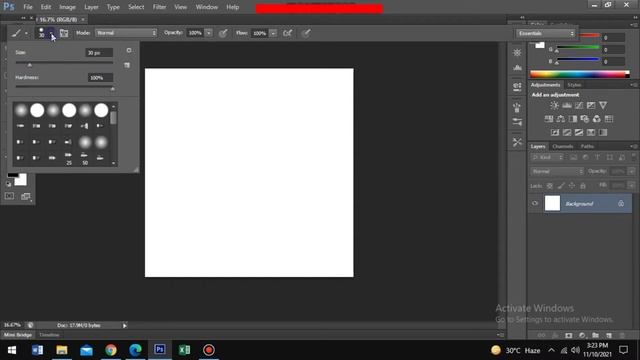Switch to the Styles tab
The image size is (640, 360).
(x=574, y=85)
